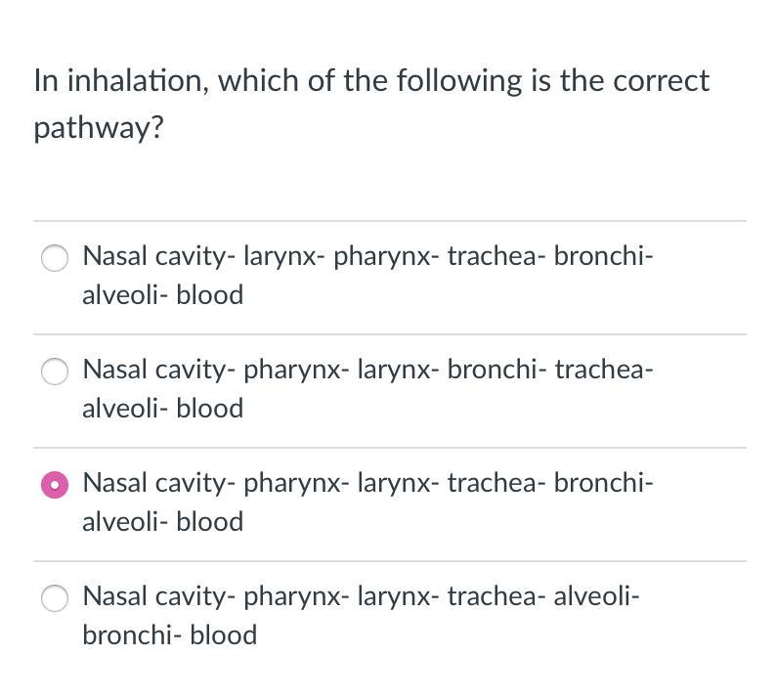Select the radio button for larynx- pharynx- trachea option

coord(55,258)
